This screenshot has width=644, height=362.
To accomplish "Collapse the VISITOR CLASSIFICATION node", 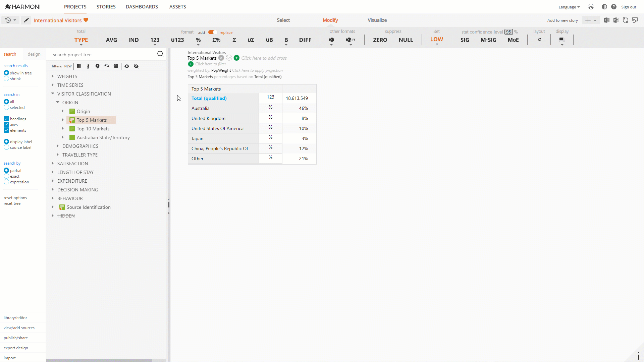I will point(53,94).
